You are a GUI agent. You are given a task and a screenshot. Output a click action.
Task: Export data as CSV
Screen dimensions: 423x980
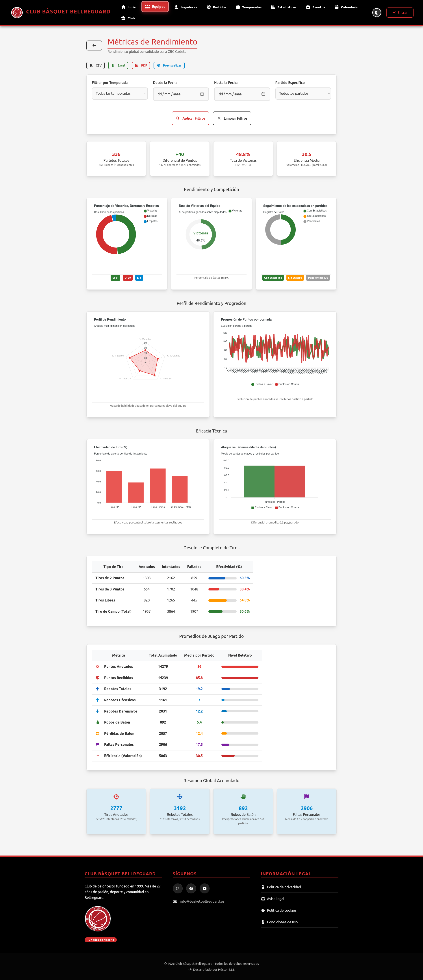point(95,65)
